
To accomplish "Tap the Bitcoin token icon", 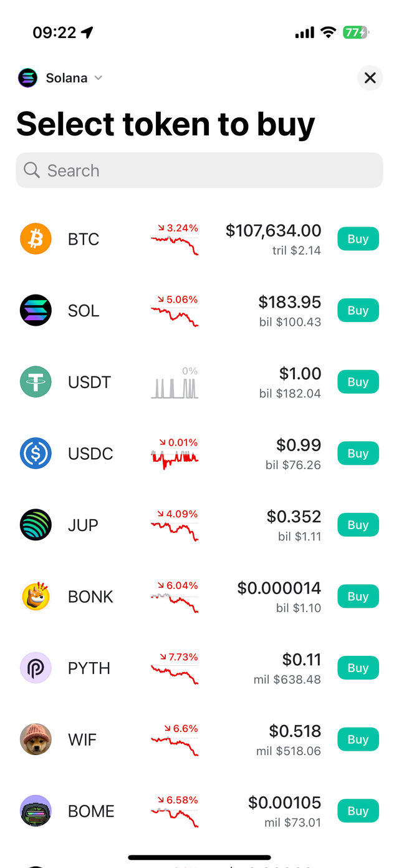I will (x=36, y=239).
